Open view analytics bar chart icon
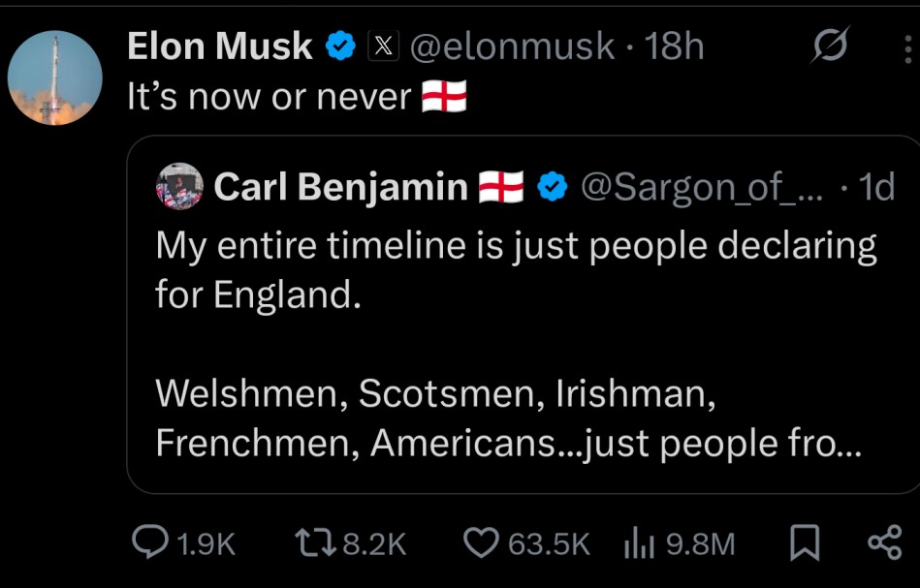The height and width of the screenshot is (588, 920). click(x=635, y=543)
